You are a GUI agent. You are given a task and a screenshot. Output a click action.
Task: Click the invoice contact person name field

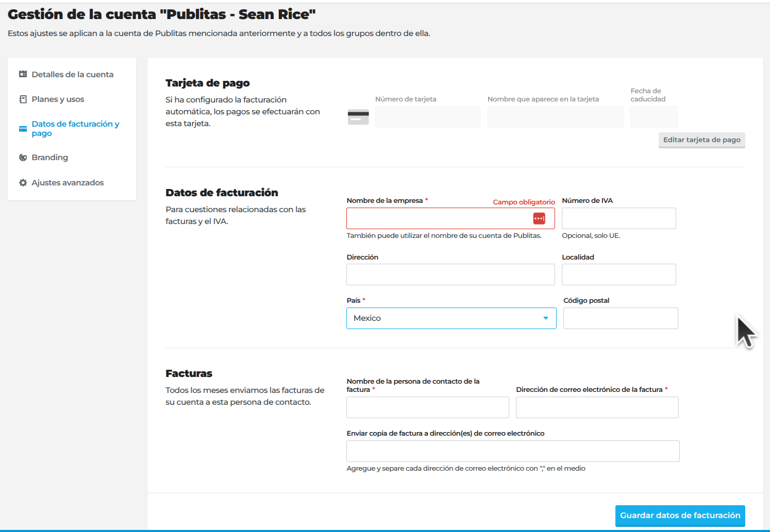(x=428, y=407)
